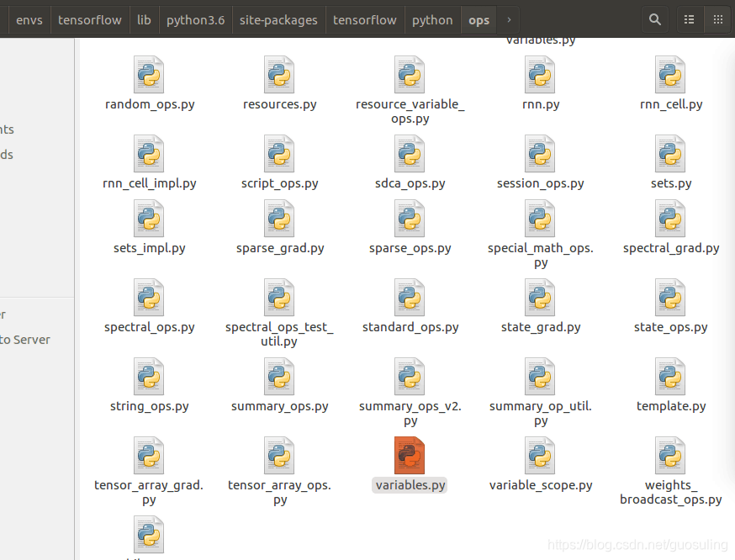
Task: Click the 'sparse_grad.py' filename label
Action: pyautogui.click(x=280, y=248)
